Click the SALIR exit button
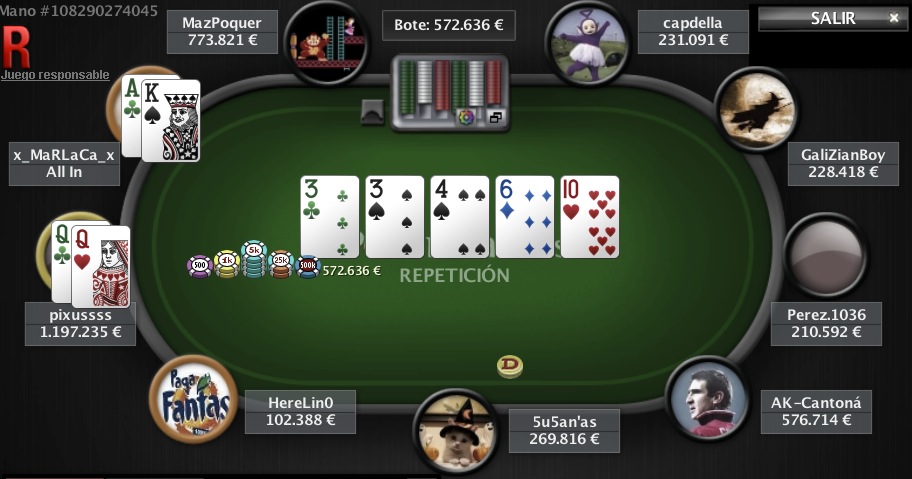 tap(832, 19)
